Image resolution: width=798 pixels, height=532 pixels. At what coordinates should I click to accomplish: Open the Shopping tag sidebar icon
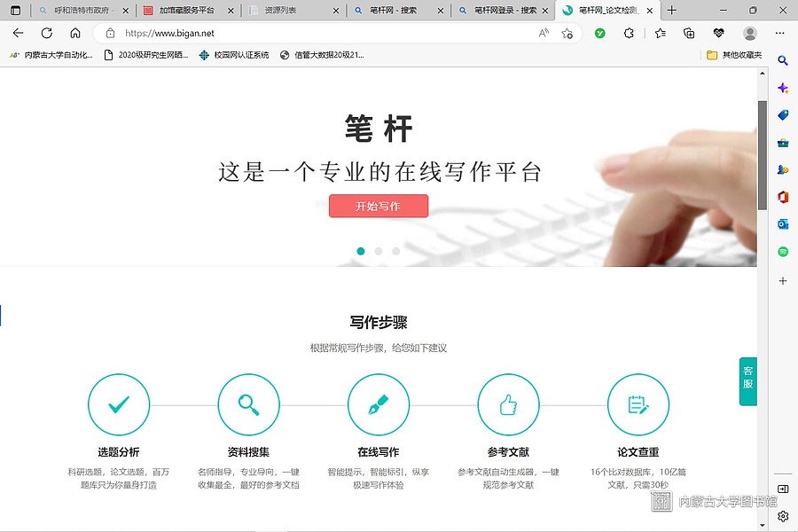point(783,115)
